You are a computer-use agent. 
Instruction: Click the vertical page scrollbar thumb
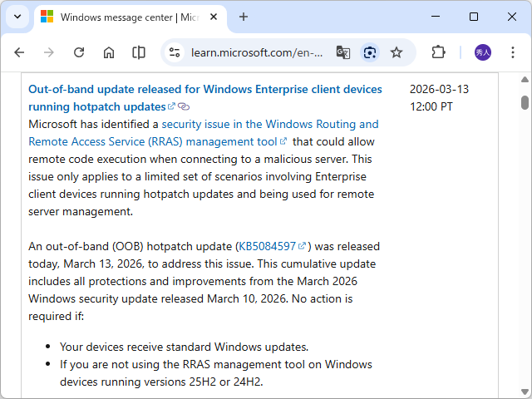pyautogui.click(x=525, y=103)
